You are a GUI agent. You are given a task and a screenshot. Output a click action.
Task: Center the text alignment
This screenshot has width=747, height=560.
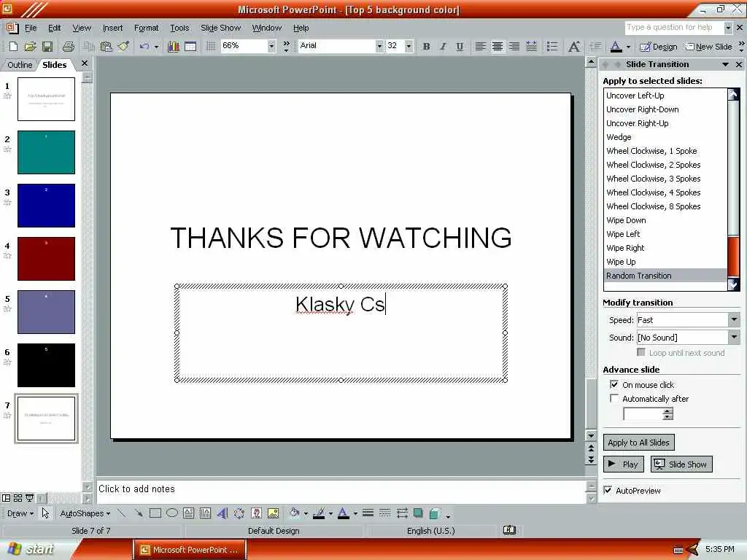(498, 46)
